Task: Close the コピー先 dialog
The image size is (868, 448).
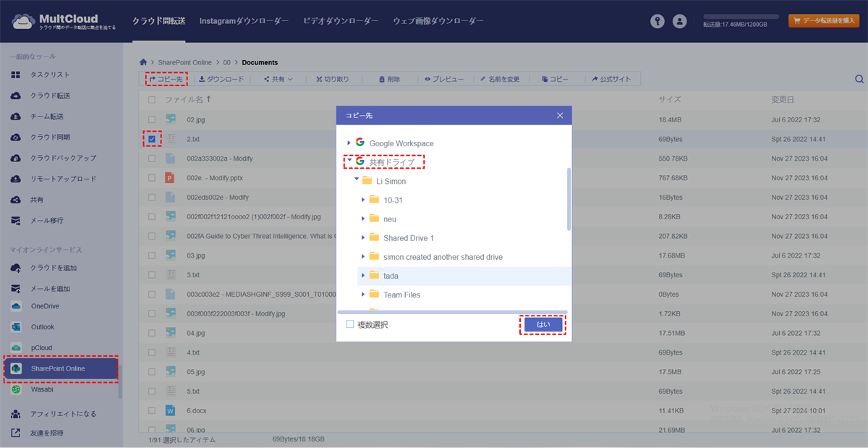Action: click(x=560, y=115)
